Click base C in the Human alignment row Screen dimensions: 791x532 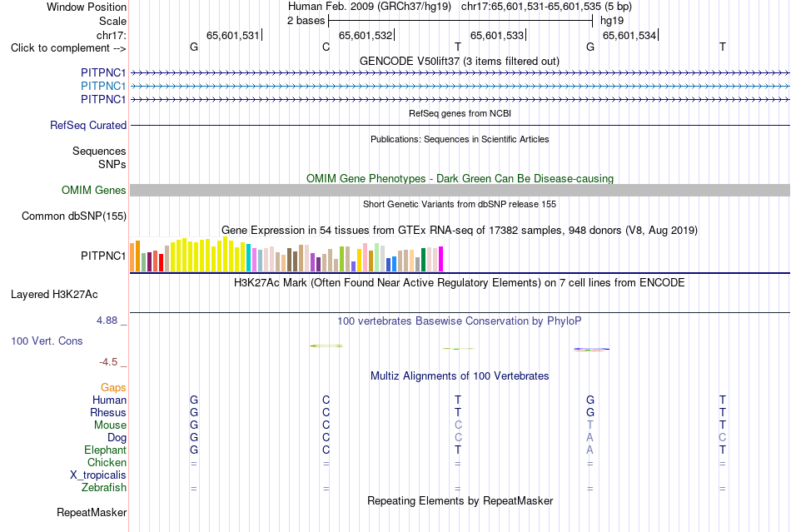326,400
